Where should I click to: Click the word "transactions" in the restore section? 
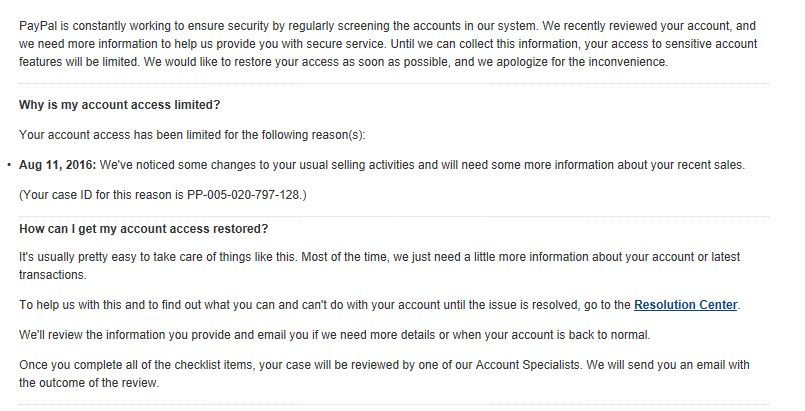(x=53, y=275)
